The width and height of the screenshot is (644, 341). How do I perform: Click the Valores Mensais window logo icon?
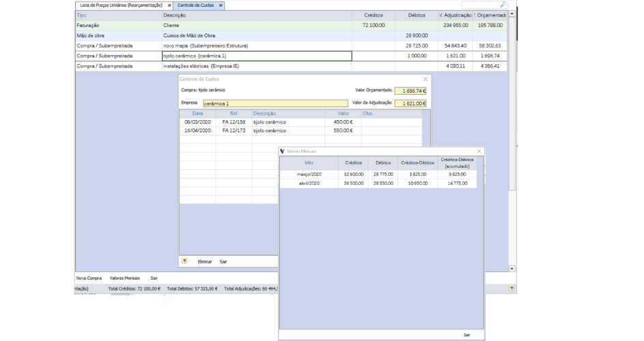[x=283, y=151]
